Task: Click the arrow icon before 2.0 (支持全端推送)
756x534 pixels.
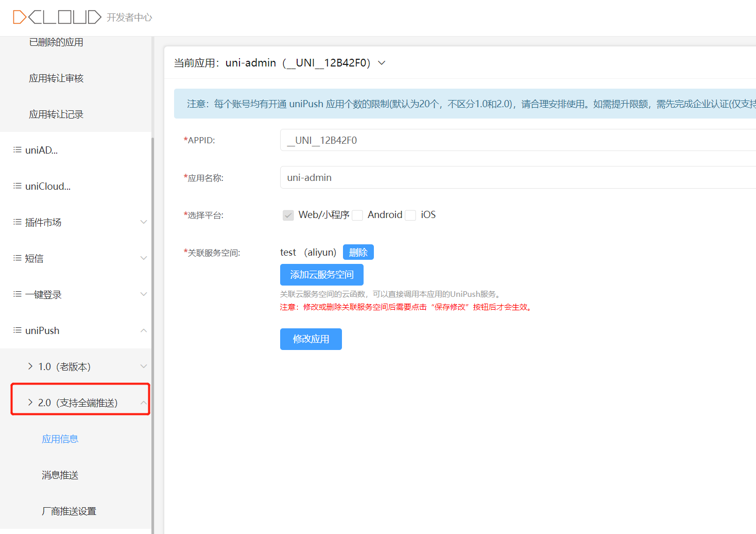Action: (x=30, y=403)
